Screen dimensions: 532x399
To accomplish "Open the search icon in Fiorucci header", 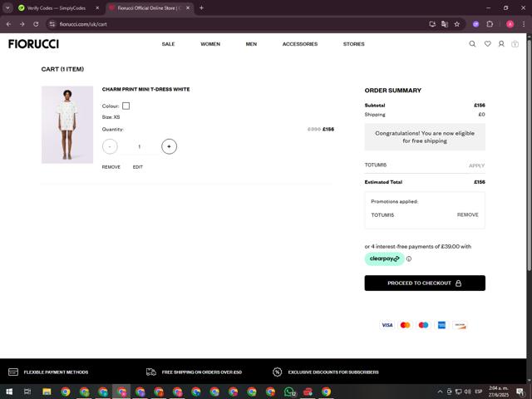I will [x=472, y=44].
